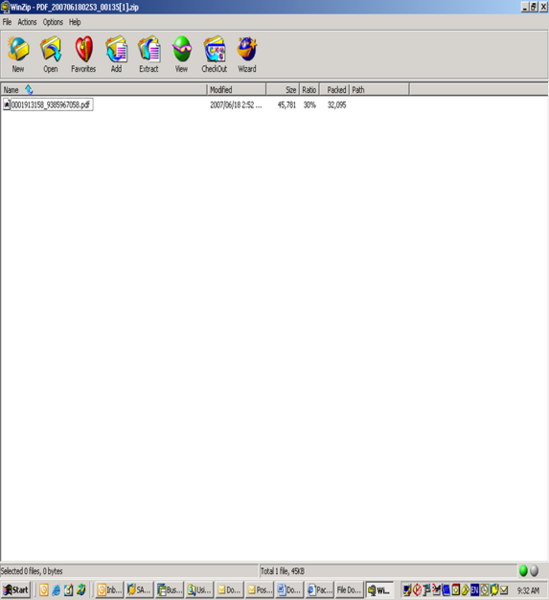
Task: Click the WinZip title bar icon
Action: click(5, 7)
